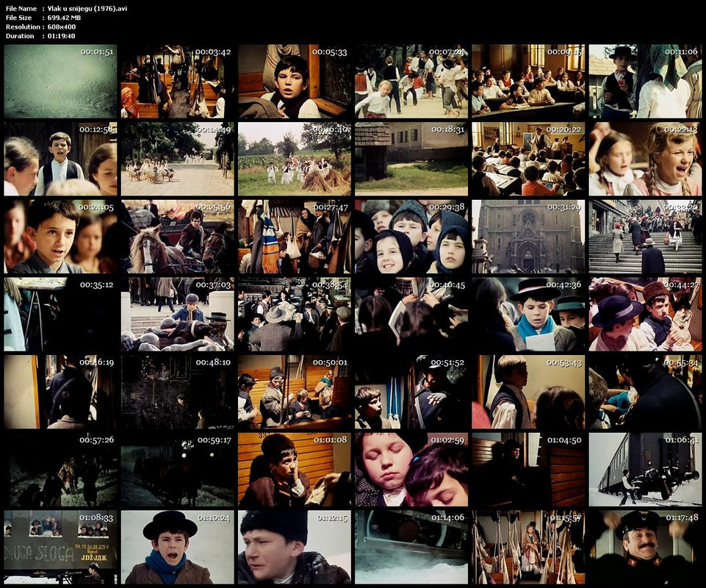Select the night thumbnail stamped 00:57:26

tap(60, 470)
